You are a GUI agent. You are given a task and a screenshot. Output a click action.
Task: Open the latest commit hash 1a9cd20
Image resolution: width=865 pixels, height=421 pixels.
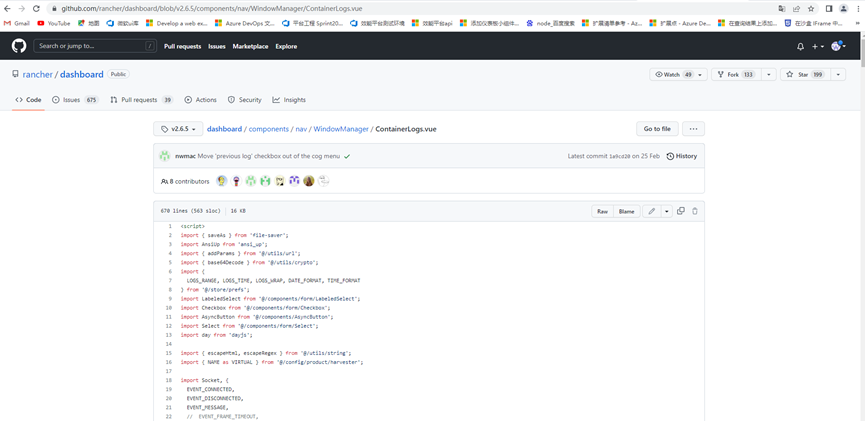point(620,156)
